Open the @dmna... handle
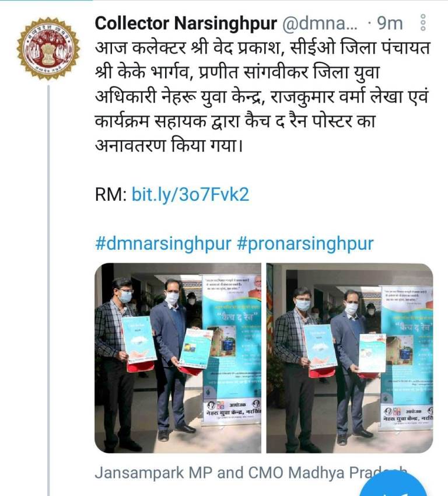448x496 pixels. 320,23
